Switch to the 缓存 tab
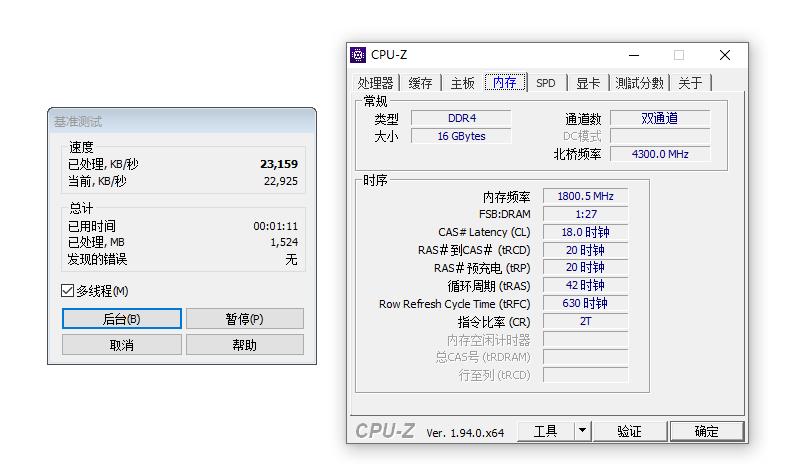Viewport: 809px width, 475px height. coord(420,83)
